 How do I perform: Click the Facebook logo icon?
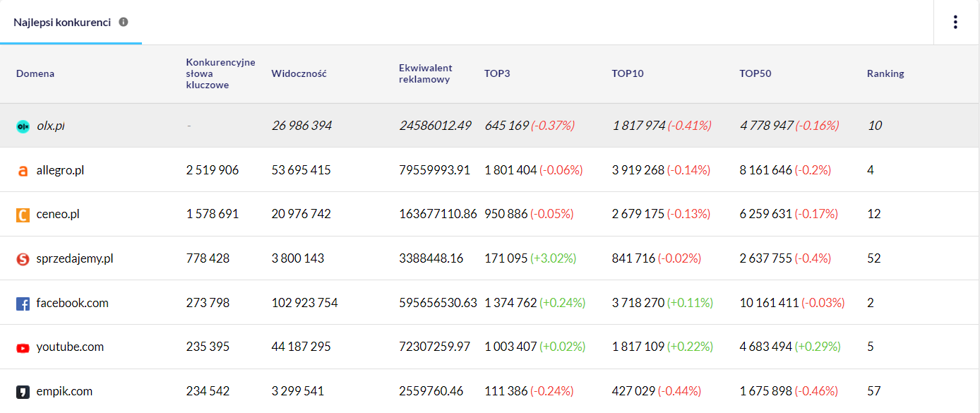coord(23,304)
